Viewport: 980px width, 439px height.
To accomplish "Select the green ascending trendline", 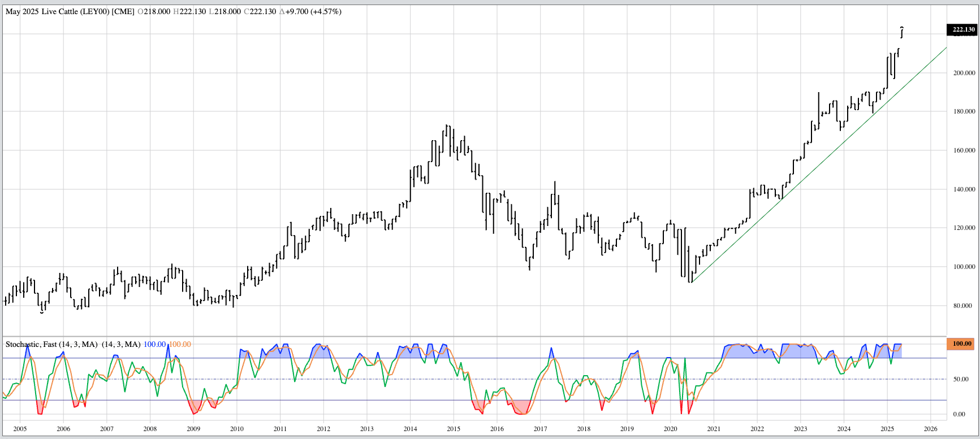I will point(820,165).
